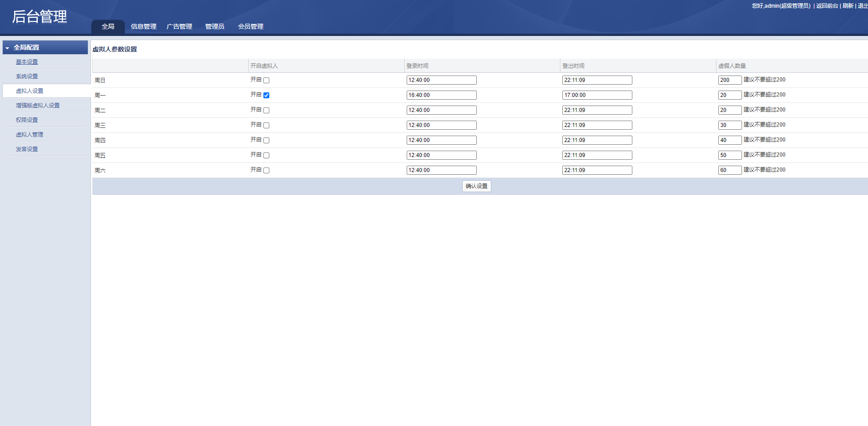
Task: Click 返回前台 link in header
Action: [x=827, y=6]
